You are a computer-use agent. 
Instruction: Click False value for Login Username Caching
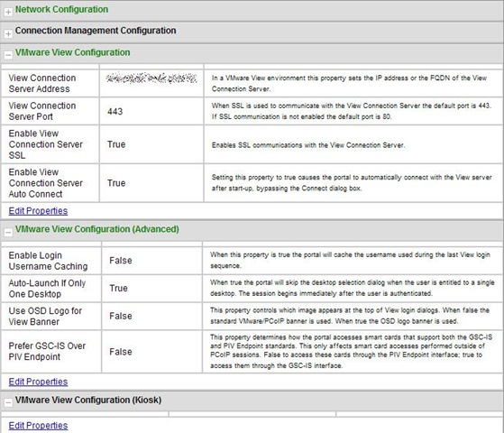[121, 261]
